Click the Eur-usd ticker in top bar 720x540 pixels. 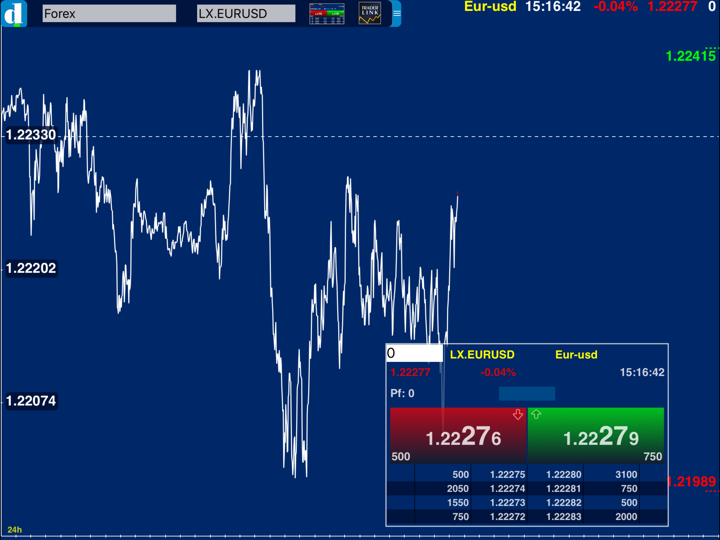pyautogui.click(x=490, y=7)
